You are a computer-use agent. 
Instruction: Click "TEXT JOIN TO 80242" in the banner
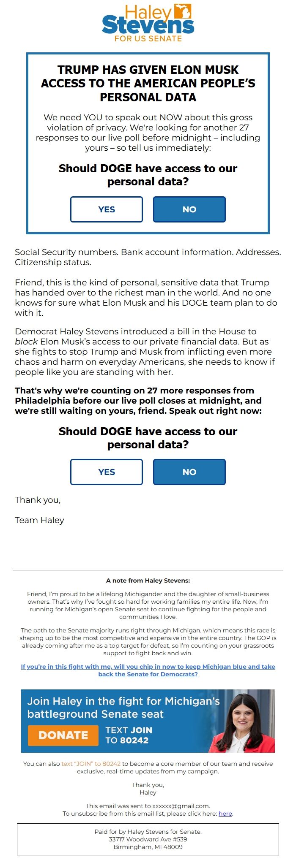pos(129,735)
